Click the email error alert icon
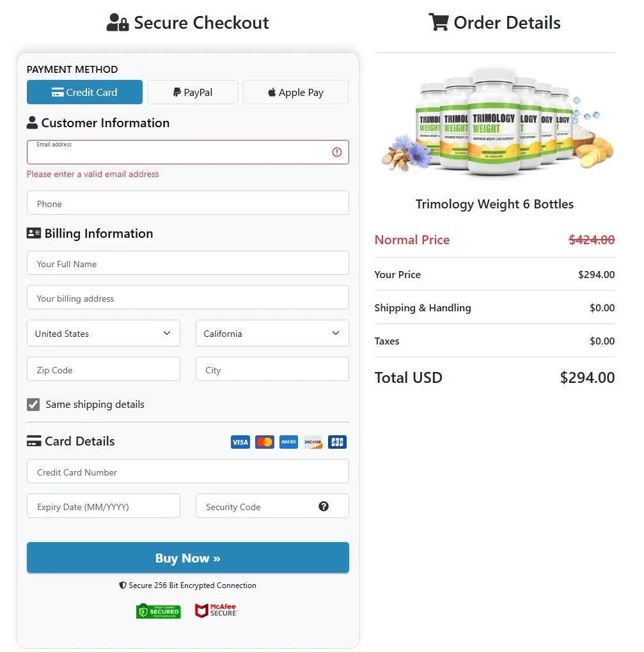644x652 pixels. [x=337, y=151]
